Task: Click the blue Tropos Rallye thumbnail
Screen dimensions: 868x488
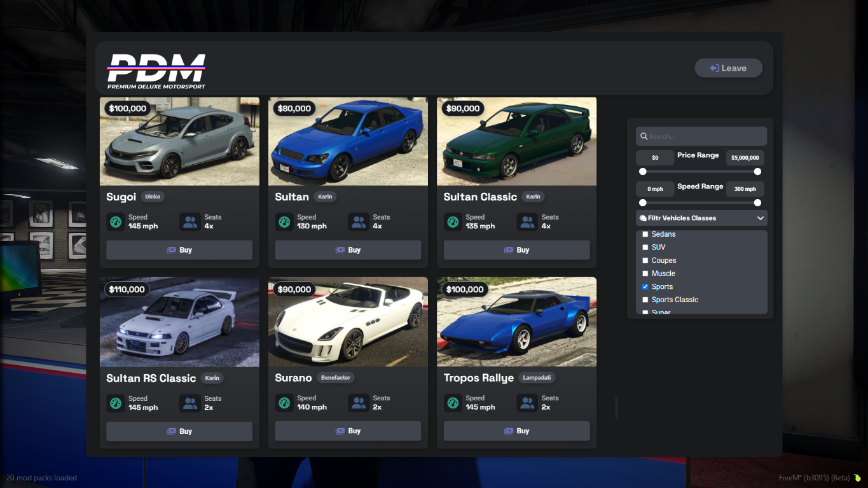Action: (x=516, y=322)
